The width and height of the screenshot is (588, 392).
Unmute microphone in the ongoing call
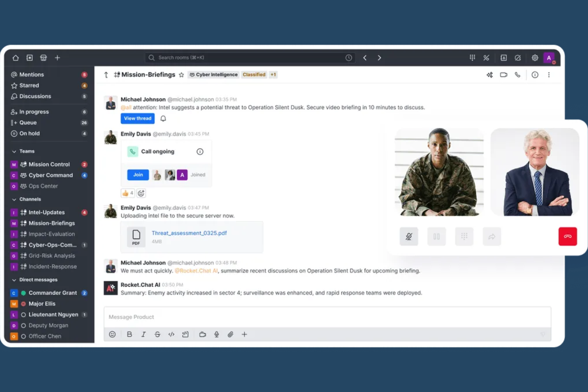pyautogui.click(x=409, y=236)
